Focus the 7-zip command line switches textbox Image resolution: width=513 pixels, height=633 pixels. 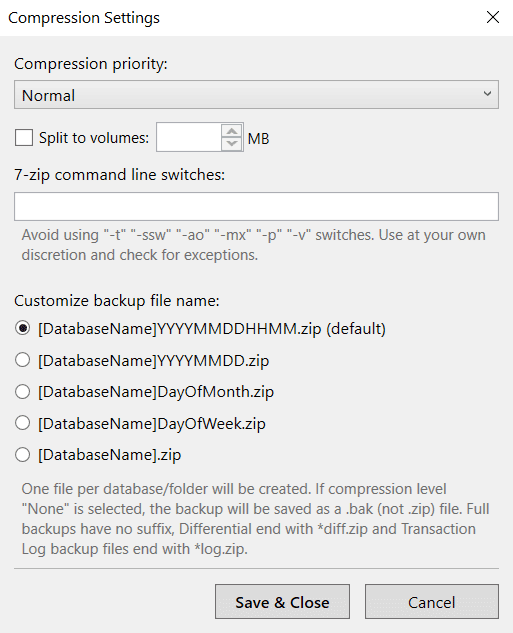click(256, 207)
